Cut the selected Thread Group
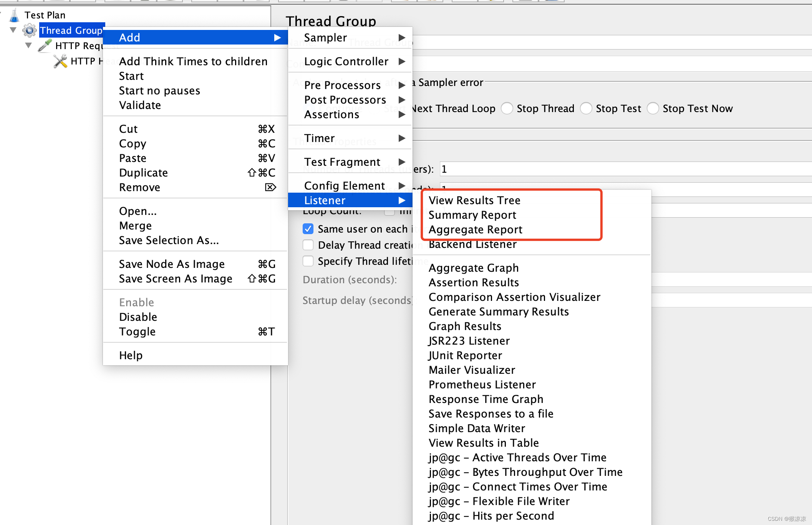The image size is (812, 525). click(x=196, y=129)
